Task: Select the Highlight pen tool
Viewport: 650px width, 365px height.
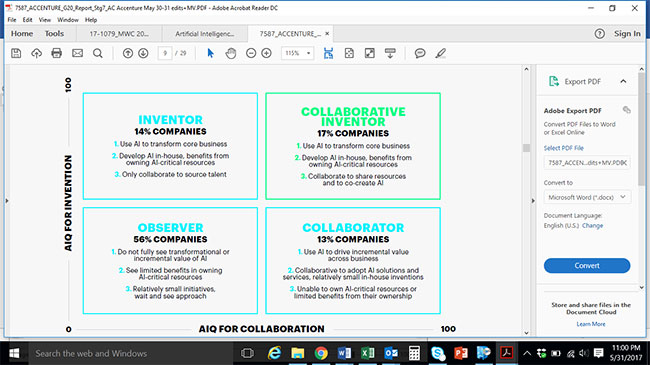Action: coord(441,53)
